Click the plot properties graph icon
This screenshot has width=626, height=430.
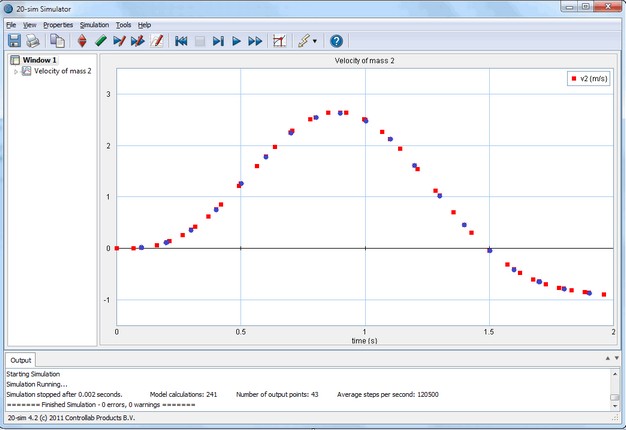pyautogui.click(x=280, y=41)
